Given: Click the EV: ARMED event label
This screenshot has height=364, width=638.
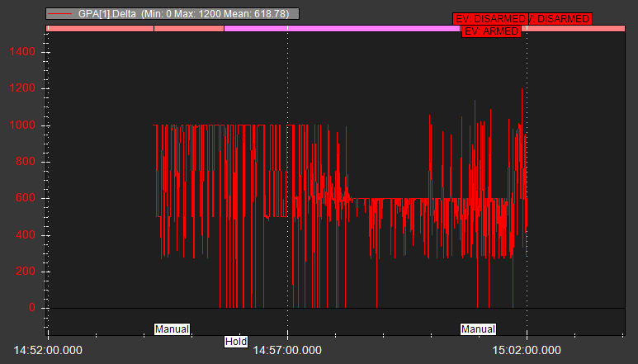Looking at the screenshot, I should click(x=491, y=31).
